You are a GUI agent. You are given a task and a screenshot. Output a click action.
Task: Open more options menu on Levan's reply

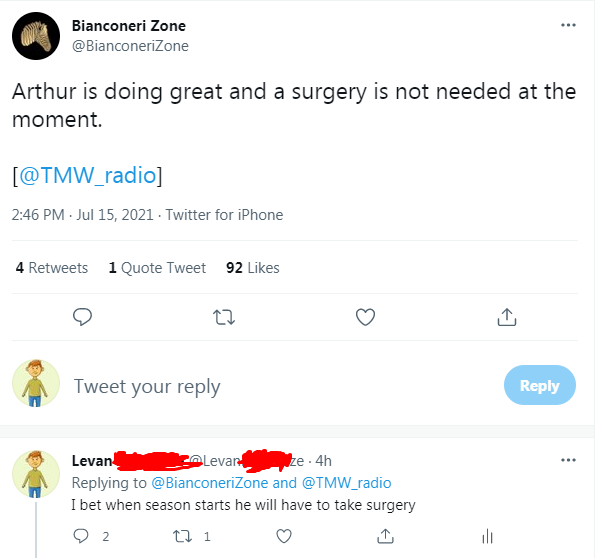569,460
